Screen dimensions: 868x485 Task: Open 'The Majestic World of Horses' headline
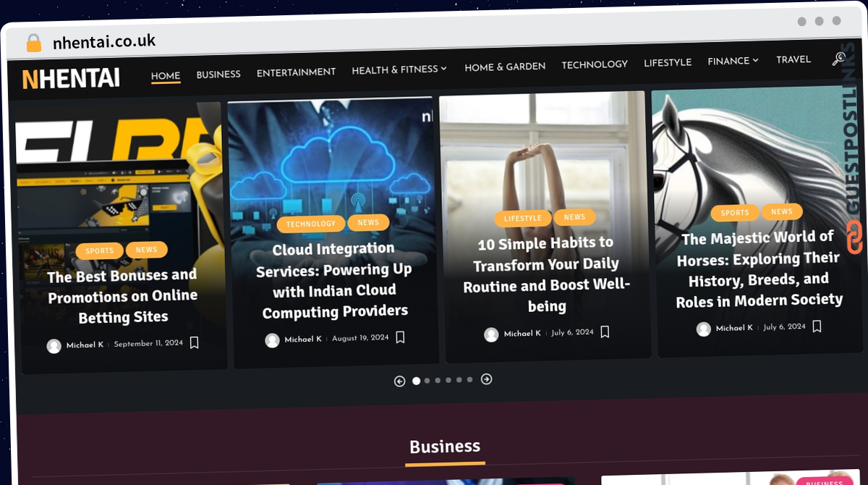point(759,269)
